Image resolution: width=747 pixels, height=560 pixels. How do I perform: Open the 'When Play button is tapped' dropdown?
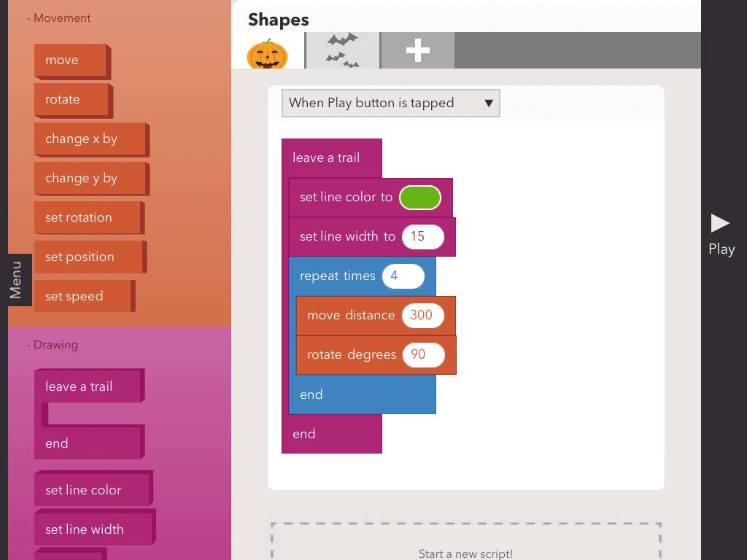[391, 103]
